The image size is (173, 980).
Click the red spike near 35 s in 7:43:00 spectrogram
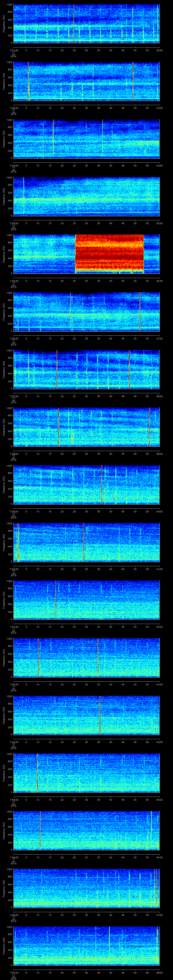100,715
